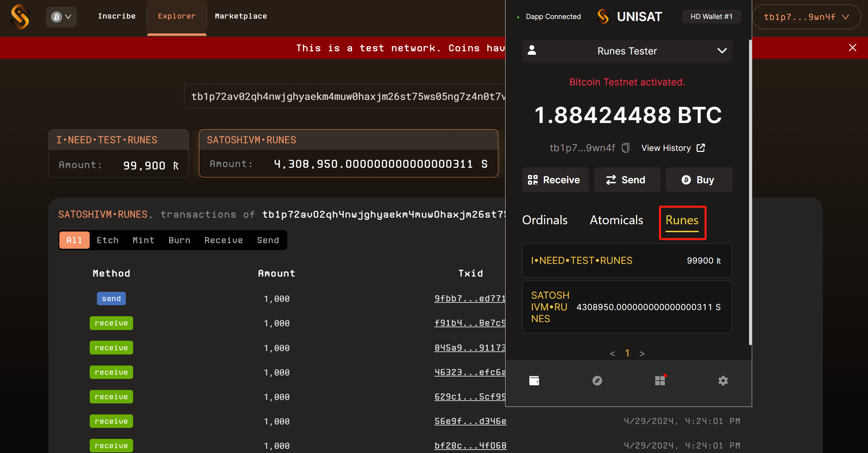Click the Send button in wallet
The width and height of the screenshot is (868, 453).
[627, 180]
